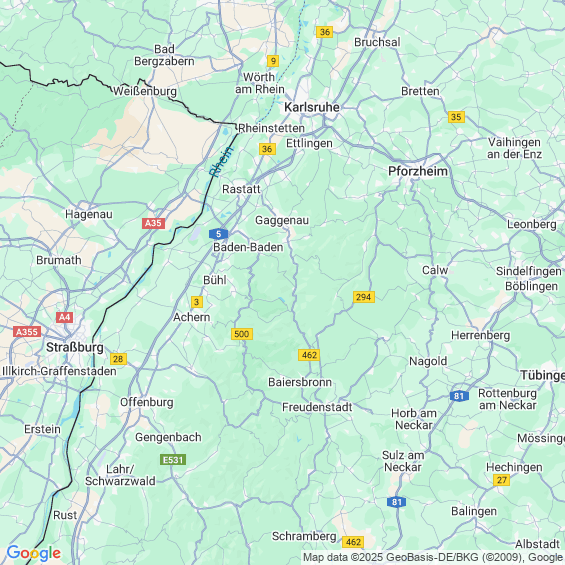The width and height of the screenshot is (565, 565).
Task: Click the A35 highway shield near Hagenau
Action: tap(154, 223)
